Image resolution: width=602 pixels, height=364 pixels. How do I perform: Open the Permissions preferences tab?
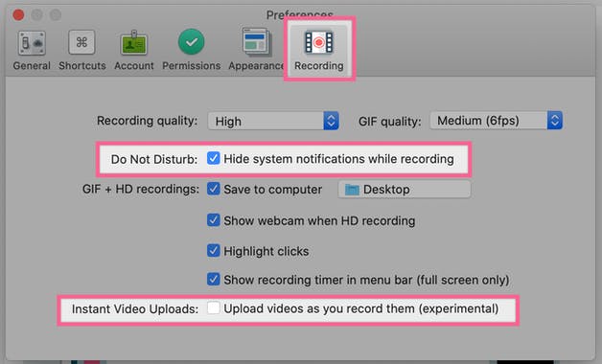tap(191, 50)
